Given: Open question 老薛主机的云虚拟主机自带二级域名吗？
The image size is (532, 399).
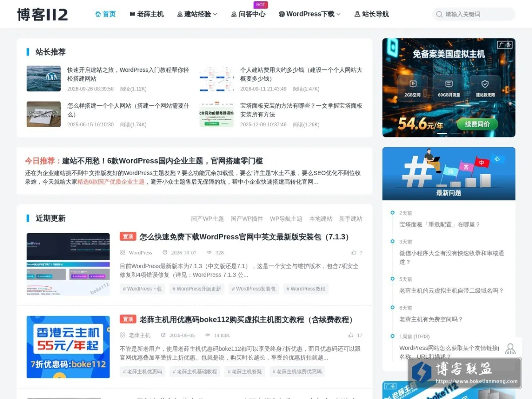Looking at the screenshot, I should [451, 291].
